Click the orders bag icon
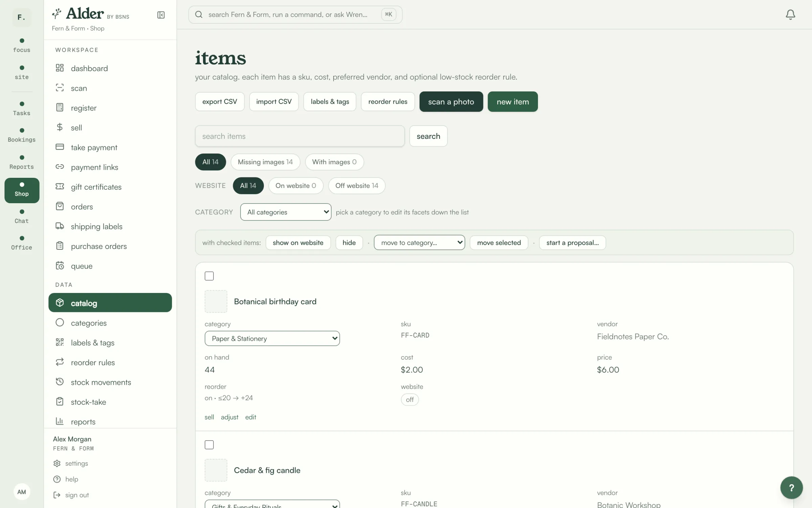This screenshot has height=508, width=812. tap(60, 206)
